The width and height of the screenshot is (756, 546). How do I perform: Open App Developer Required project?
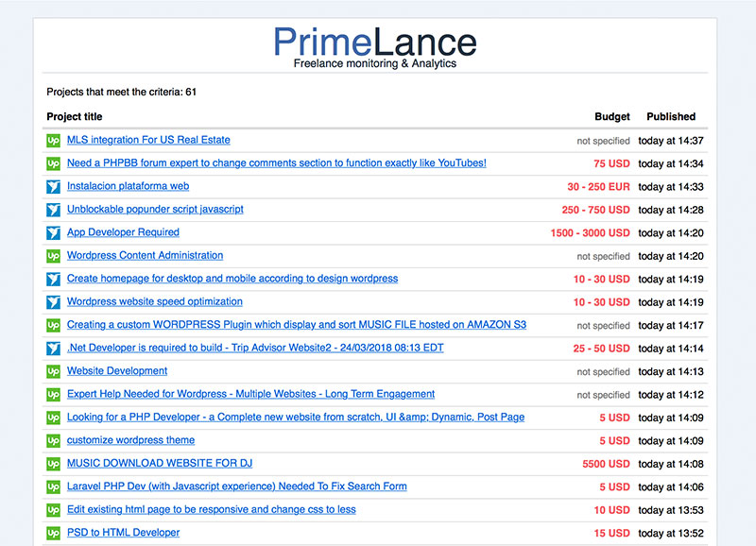pos(123,232)
